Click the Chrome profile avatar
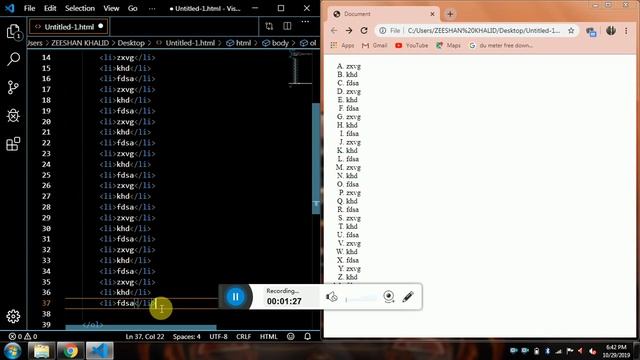The height and width of the screenshot is (360, 640). tap(611, 31)
